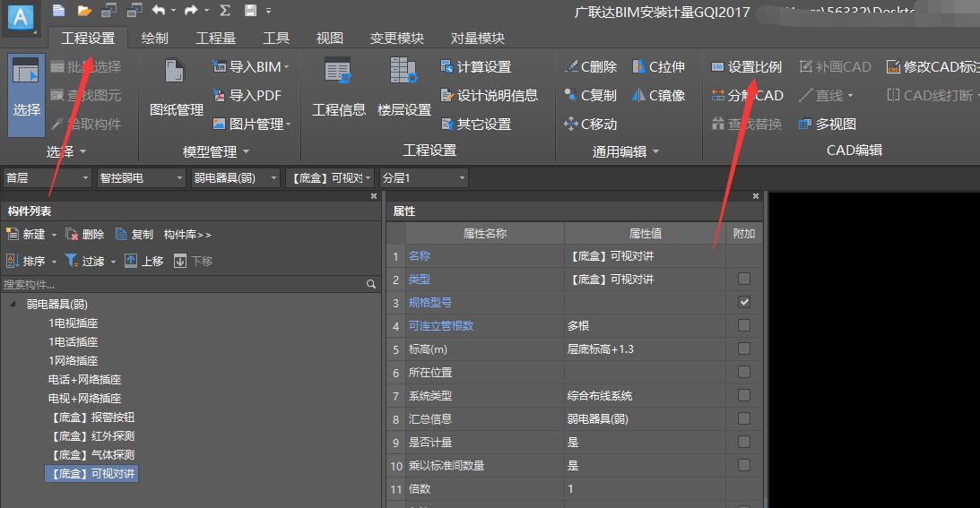Screen dimensions: 980x508
Task: Select 电话+网络插座 in component list
Action: (x=84, y=379)
